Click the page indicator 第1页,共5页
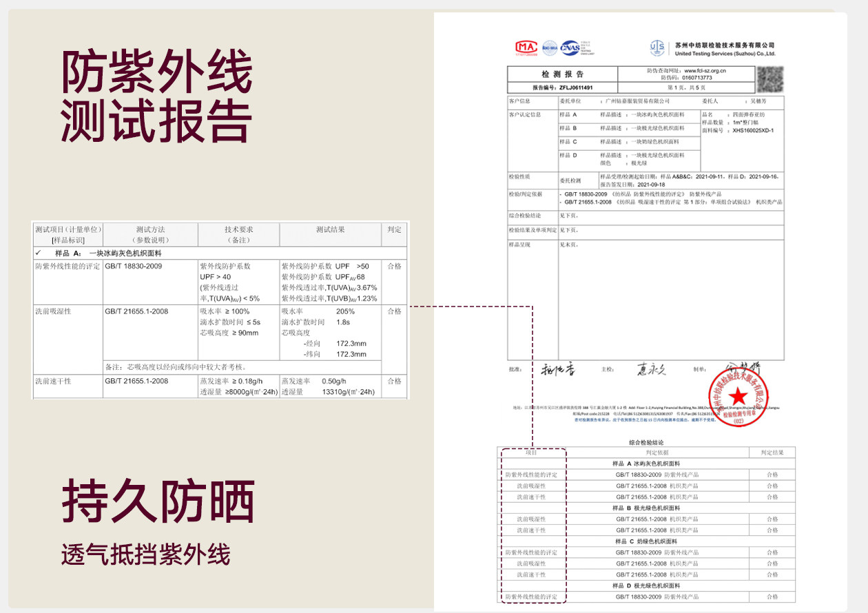This screenshot has height=613, width=868. [687, 88]
